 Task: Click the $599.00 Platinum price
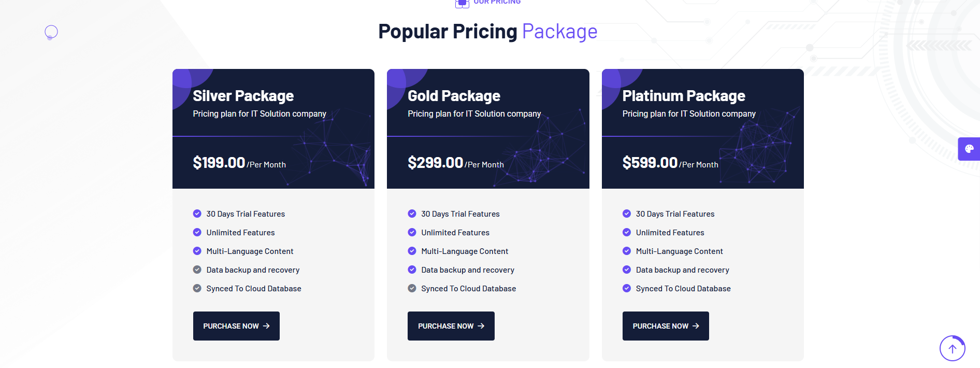click(x=650, y=163)
